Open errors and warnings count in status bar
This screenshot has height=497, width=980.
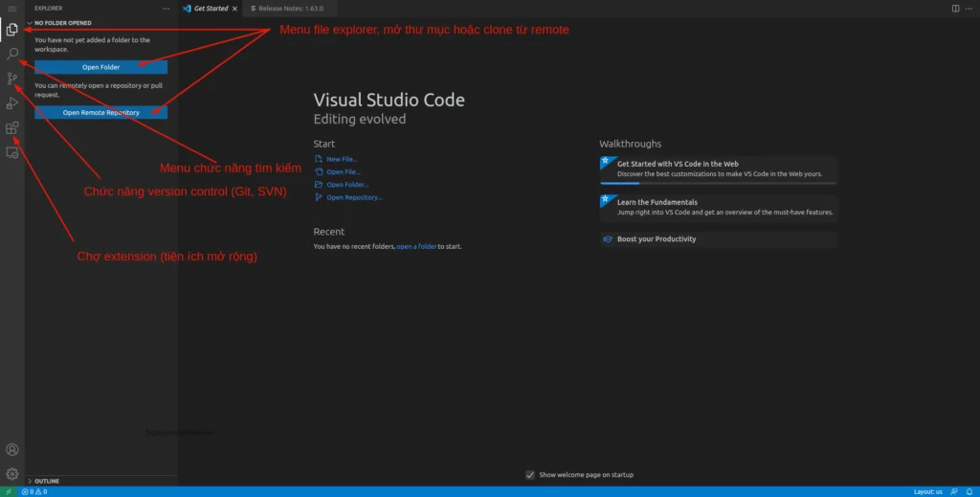pos(34,492)
